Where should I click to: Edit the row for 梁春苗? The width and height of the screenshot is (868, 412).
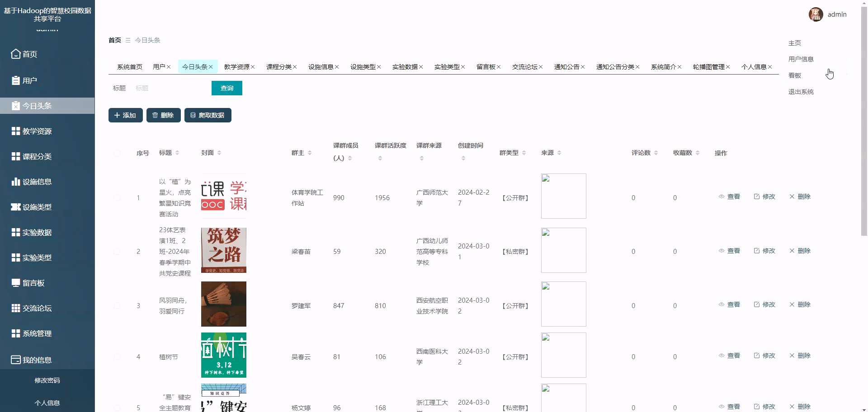(x=764, y=251)
